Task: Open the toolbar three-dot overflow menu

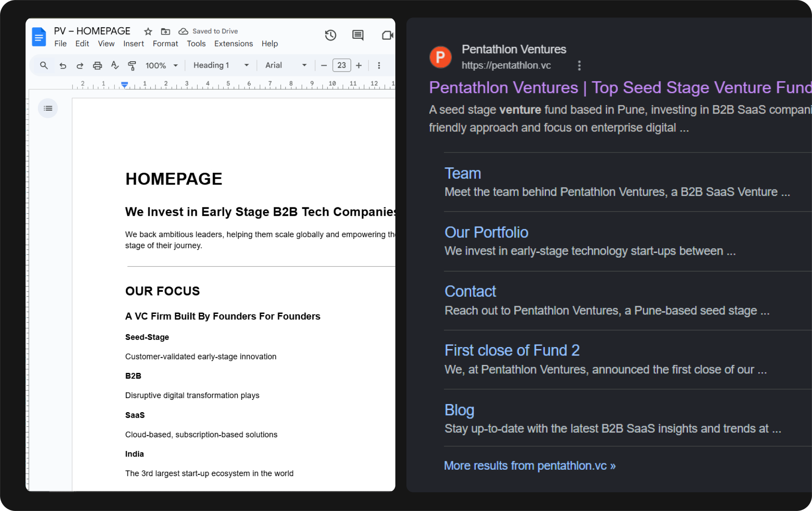Action: 379,66
